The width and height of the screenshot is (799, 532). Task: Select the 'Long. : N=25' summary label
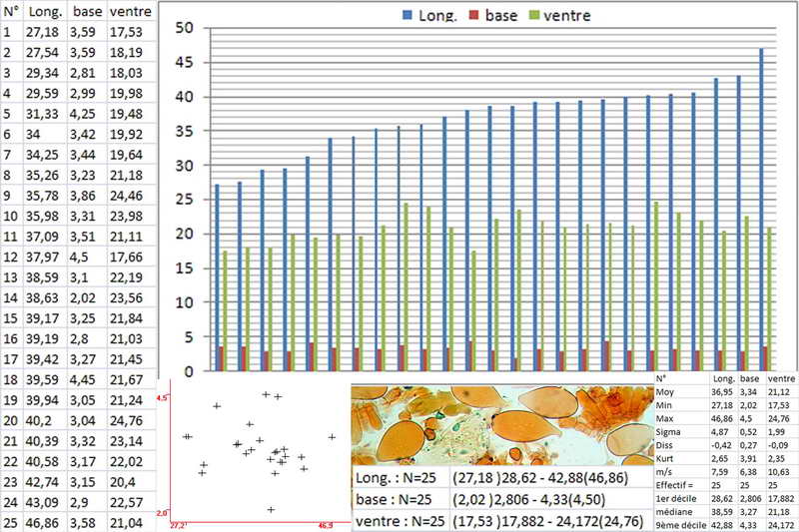pos(396,478)
